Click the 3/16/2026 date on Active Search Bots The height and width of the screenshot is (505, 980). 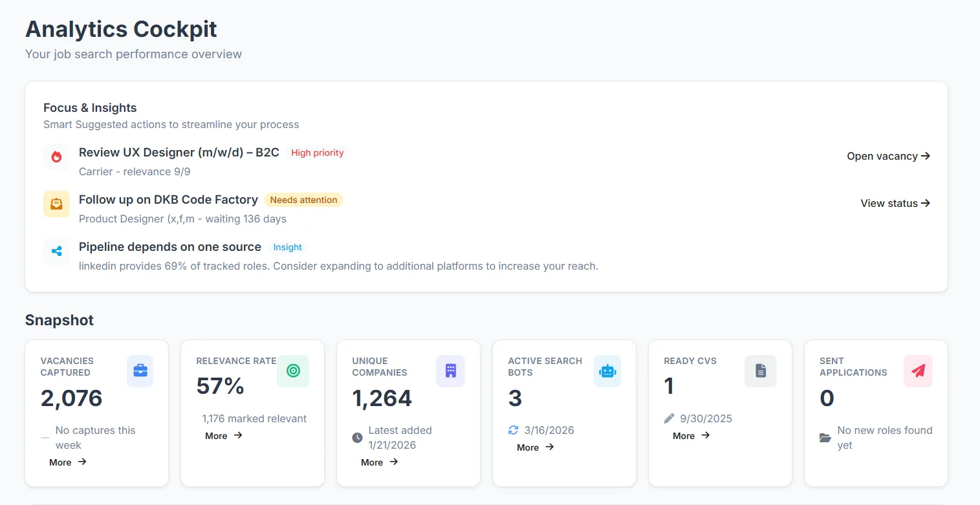549,430
